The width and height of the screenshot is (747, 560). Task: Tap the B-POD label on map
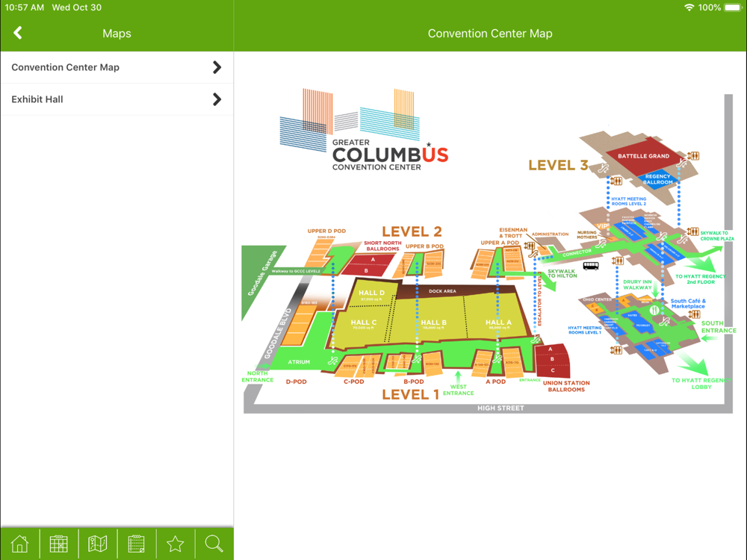click(x=414, y=382)
